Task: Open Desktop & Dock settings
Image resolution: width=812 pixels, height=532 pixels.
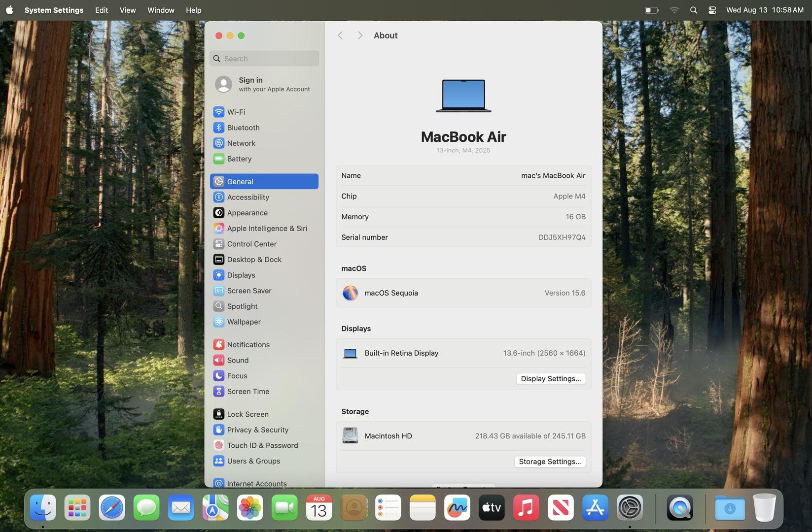Action: 264,260
